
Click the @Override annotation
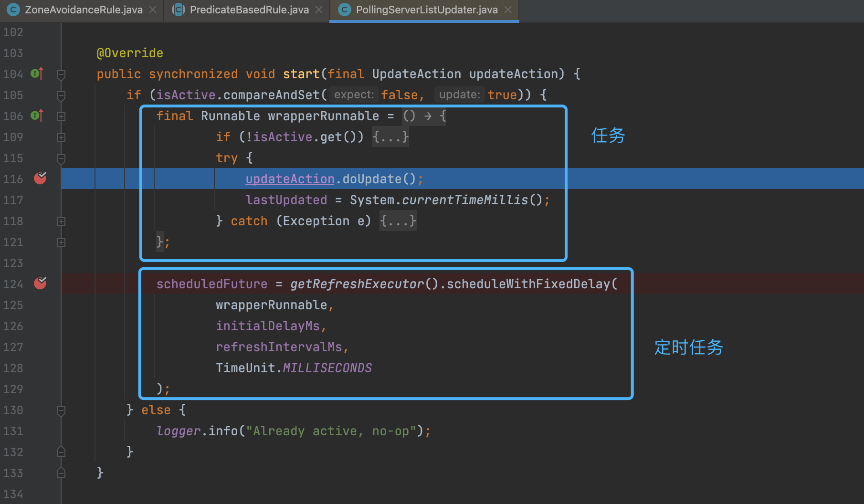[x=130, y=53]
